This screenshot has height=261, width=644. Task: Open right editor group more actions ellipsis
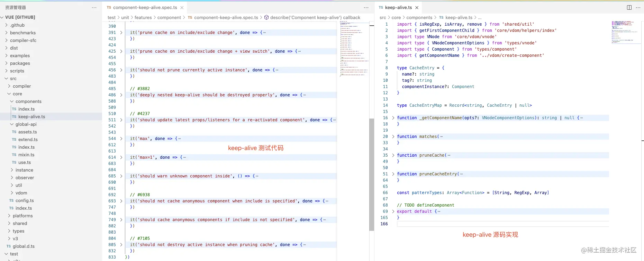coord(638,7)
